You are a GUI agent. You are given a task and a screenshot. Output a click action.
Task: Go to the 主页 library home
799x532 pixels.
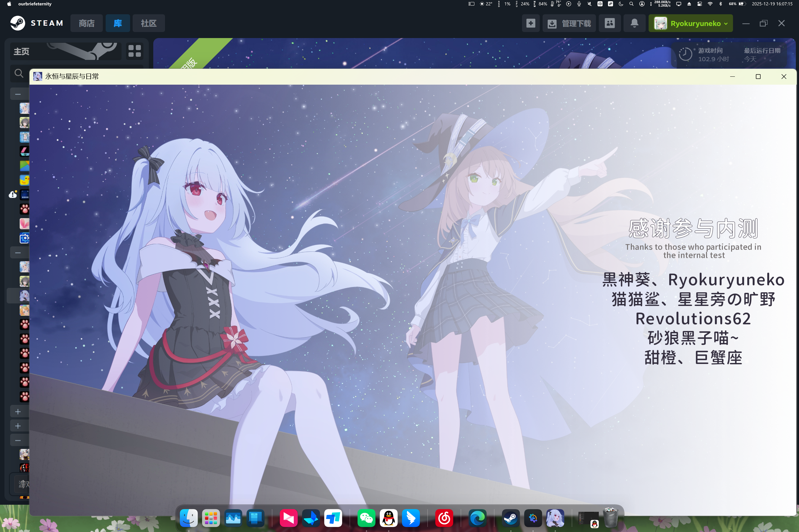21,51
